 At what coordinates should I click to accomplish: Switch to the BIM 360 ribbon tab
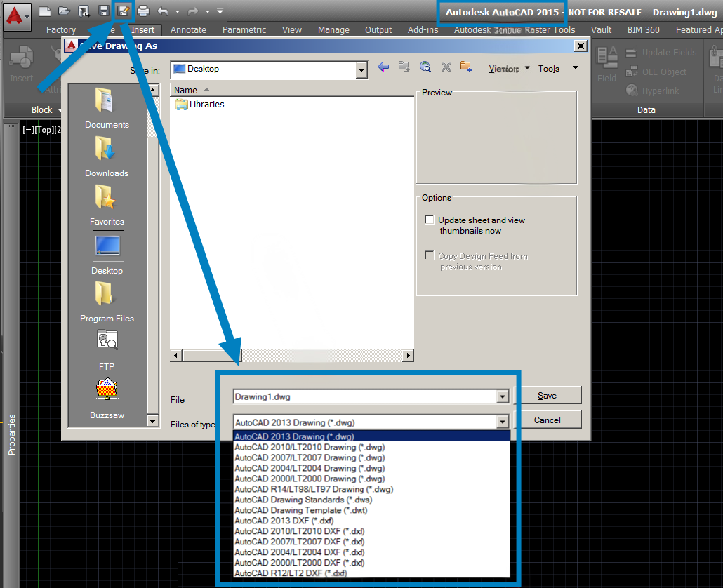pos(643,30)
